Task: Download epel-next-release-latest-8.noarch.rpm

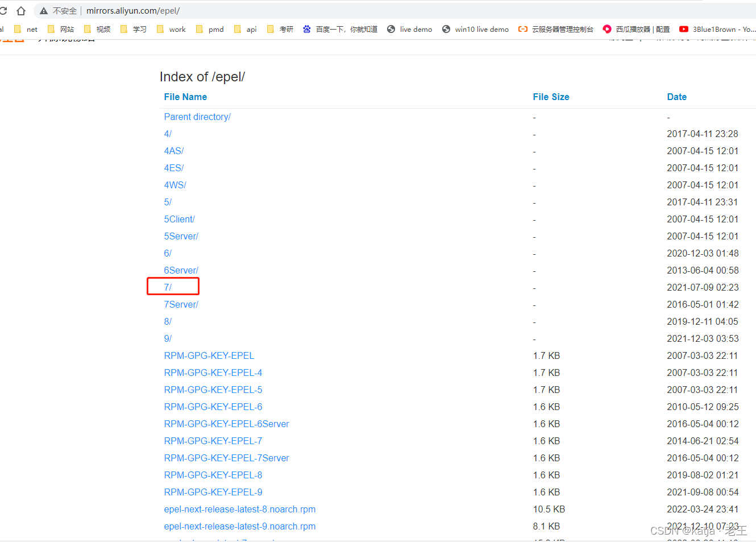Action: [240, 509]
